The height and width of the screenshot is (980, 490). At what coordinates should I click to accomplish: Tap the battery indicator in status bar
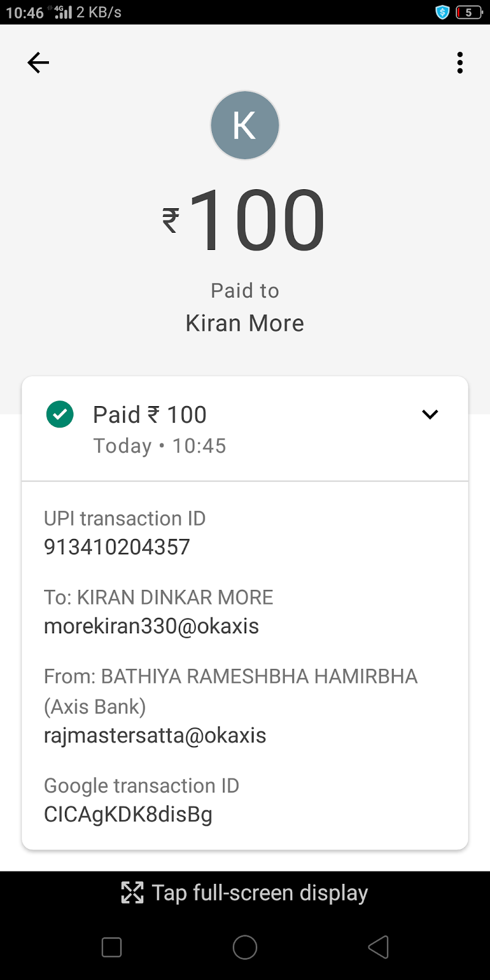click(x=469, y=12)
